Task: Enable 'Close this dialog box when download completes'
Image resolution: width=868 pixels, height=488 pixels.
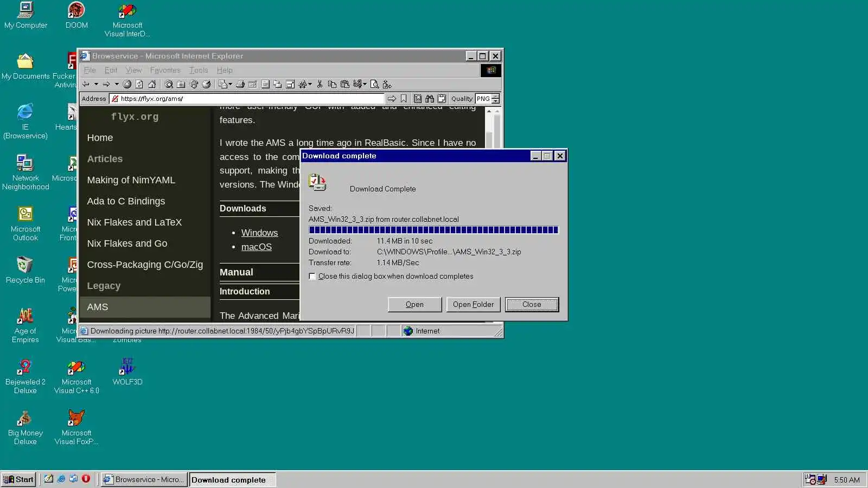Action: point(312,277)
